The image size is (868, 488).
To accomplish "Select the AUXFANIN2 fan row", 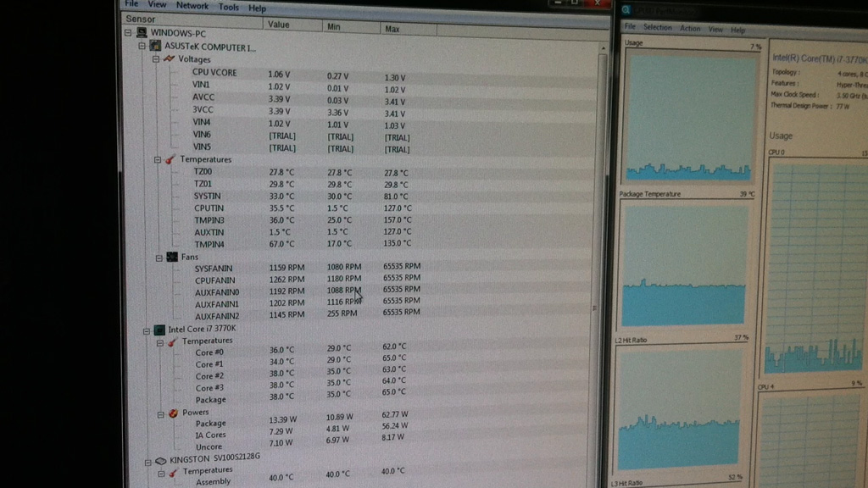I will pos(359,315).
